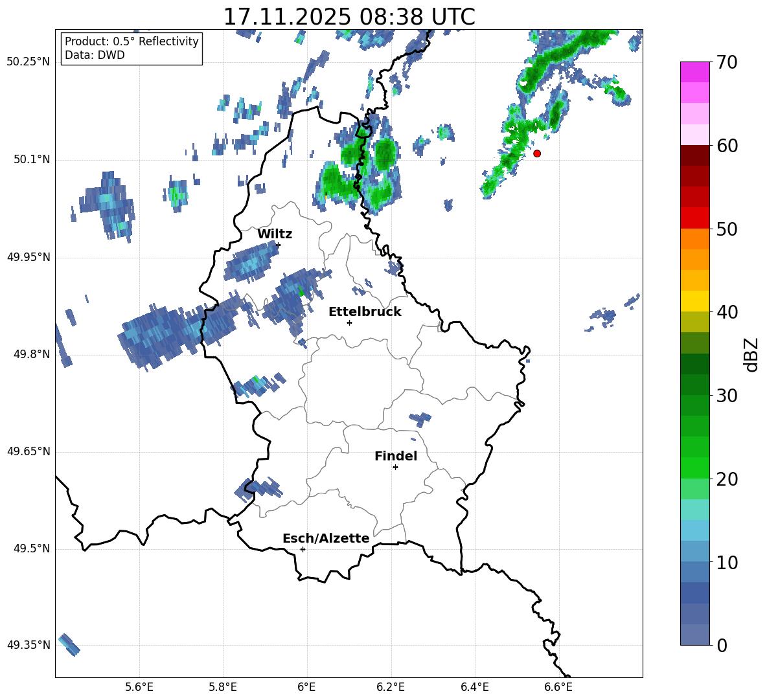This screenshot has width=767, height=700.
Task: Click the Wiltz location cross marker
Action: pyautogui.click(x=279, y=245)
